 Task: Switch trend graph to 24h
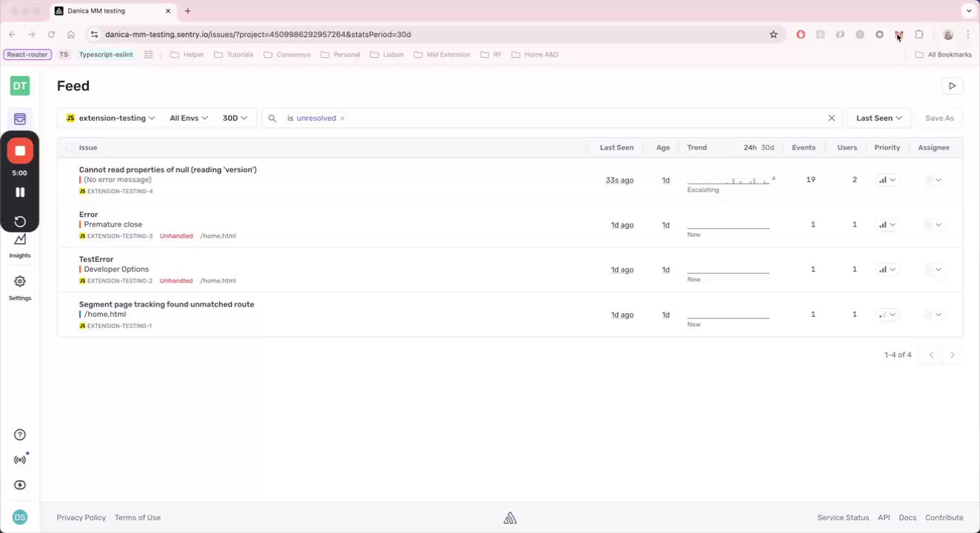750,147
